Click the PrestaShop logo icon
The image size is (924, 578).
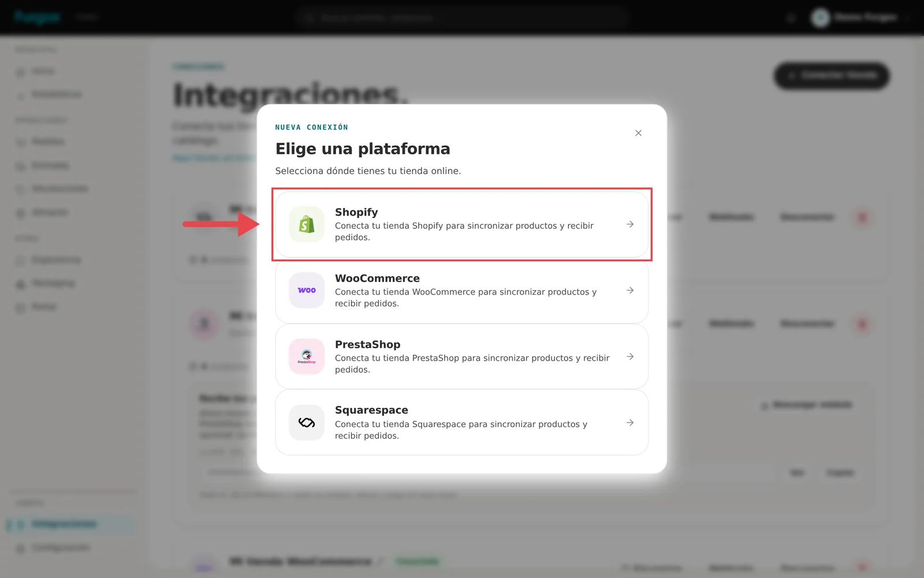(x=307, y=357)
